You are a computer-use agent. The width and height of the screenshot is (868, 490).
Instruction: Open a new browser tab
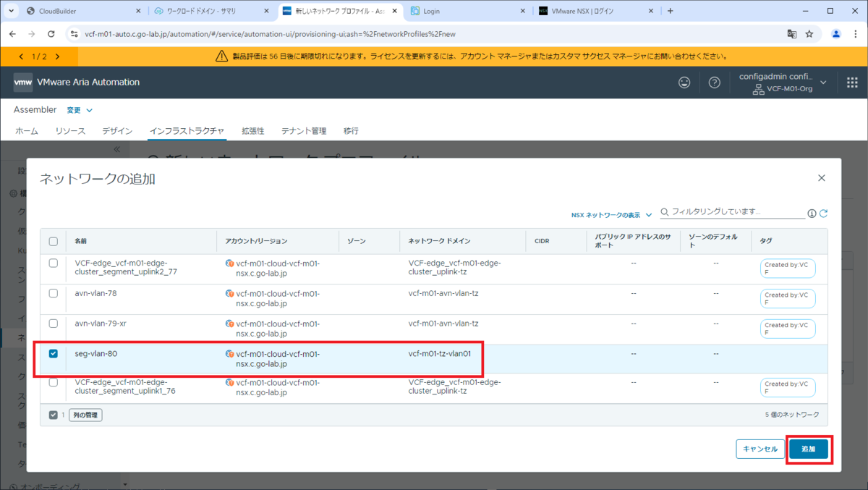[671, 11]
